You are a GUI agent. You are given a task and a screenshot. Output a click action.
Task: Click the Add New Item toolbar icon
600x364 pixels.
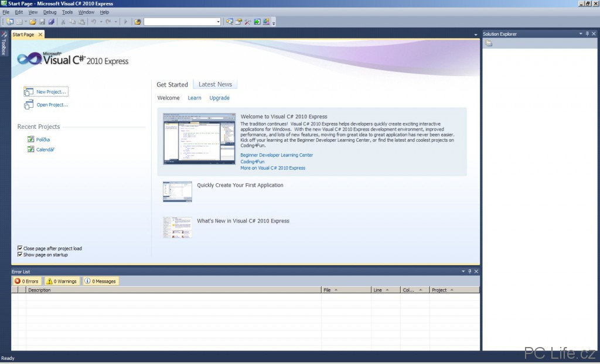click(19, 22)
